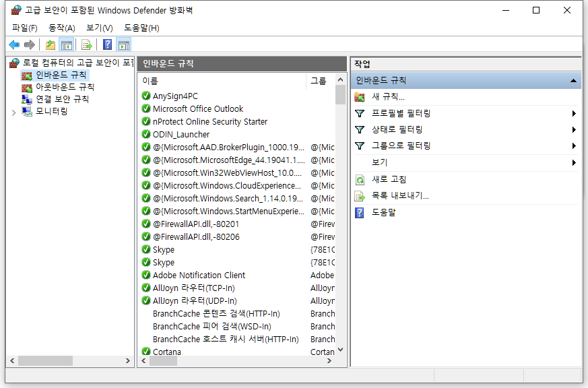Click the 새 규칙 firewall icon
Screen dimensions: 588x388
pyautogui.click(x=360, y=97)
